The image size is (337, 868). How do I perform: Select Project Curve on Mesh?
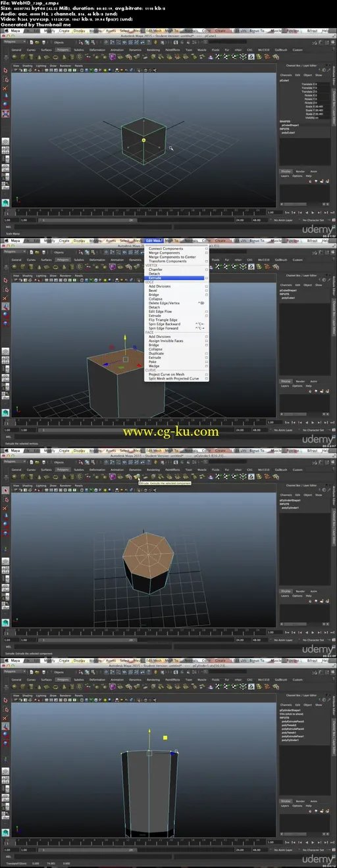point(167,374)
